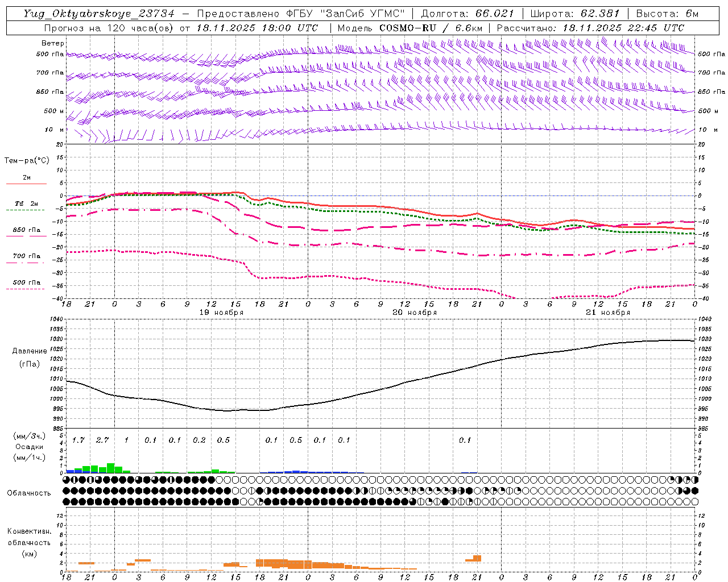Click the 'Рассчитано: 18.11.2025 22:45 UTC' timestamp
The image size is (728, 582).
[x=590, y=28]
